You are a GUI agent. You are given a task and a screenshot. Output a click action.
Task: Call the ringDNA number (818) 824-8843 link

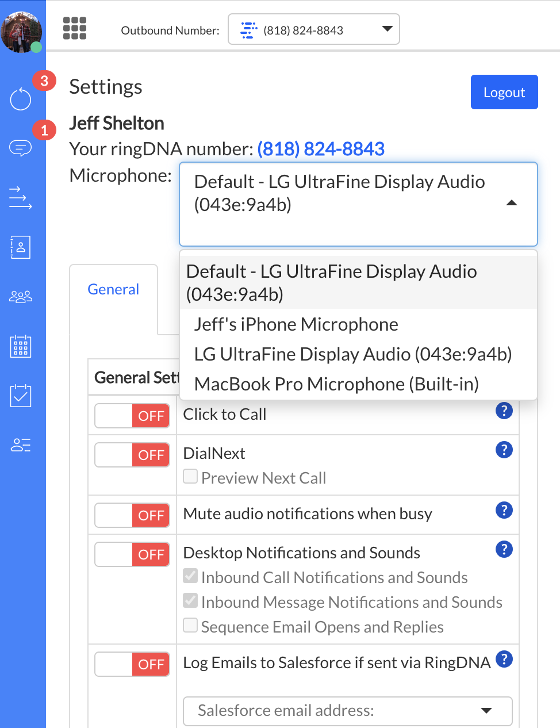pos(321,148)
